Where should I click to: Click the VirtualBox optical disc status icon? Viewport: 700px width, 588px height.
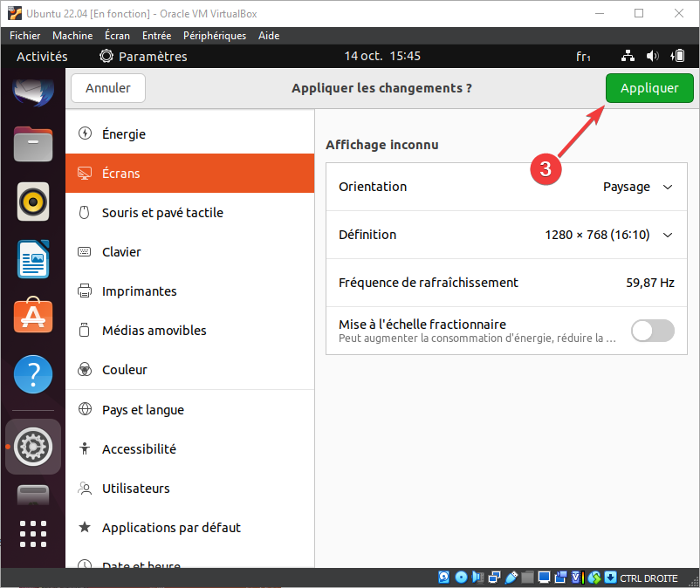click(x=461, y=578)
